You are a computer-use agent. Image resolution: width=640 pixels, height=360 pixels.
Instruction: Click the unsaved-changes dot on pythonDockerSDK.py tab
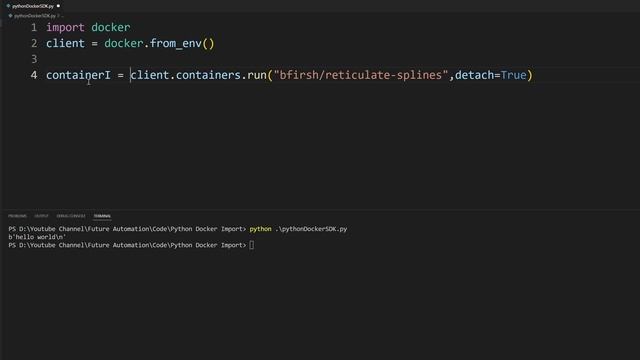coord(58,6)
